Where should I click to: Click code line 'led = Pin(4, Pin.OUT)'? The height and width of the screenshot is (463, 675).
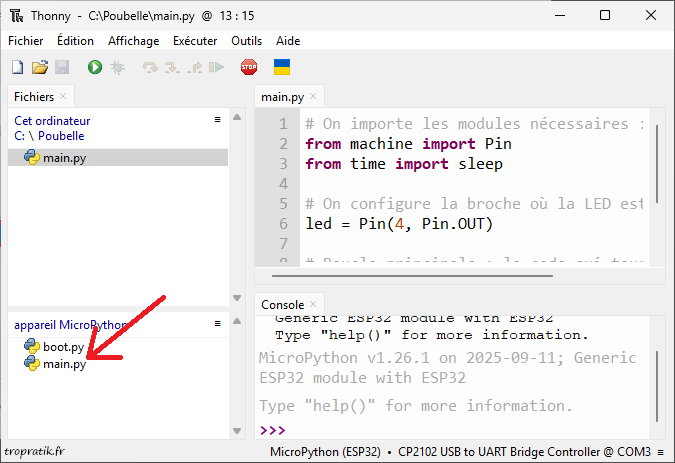point(399,224)
